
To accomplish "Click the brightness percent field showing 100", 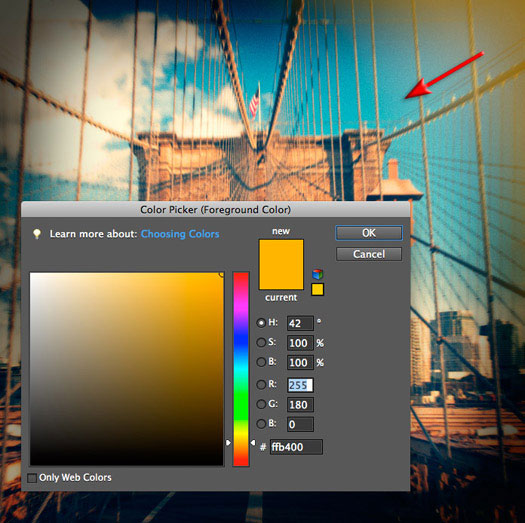I will tap(300, 363).
